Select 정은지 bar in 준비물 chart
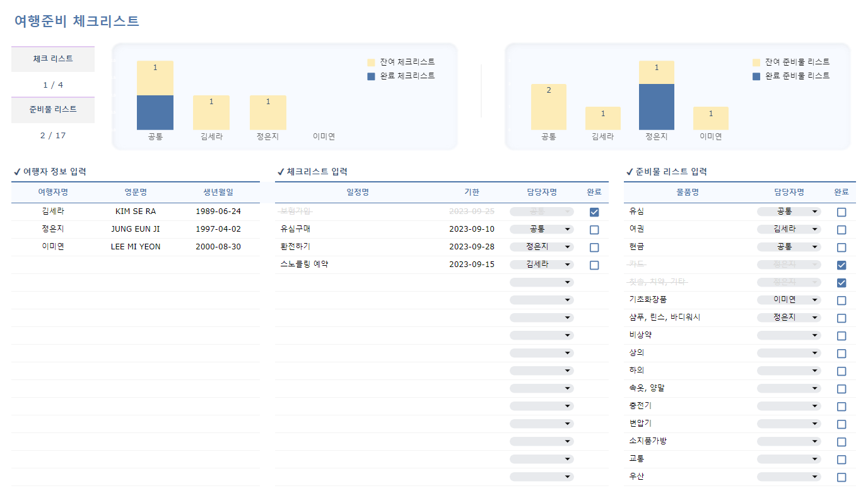The height and width of the screenshot is (488, 868). [x=656, y=95]
